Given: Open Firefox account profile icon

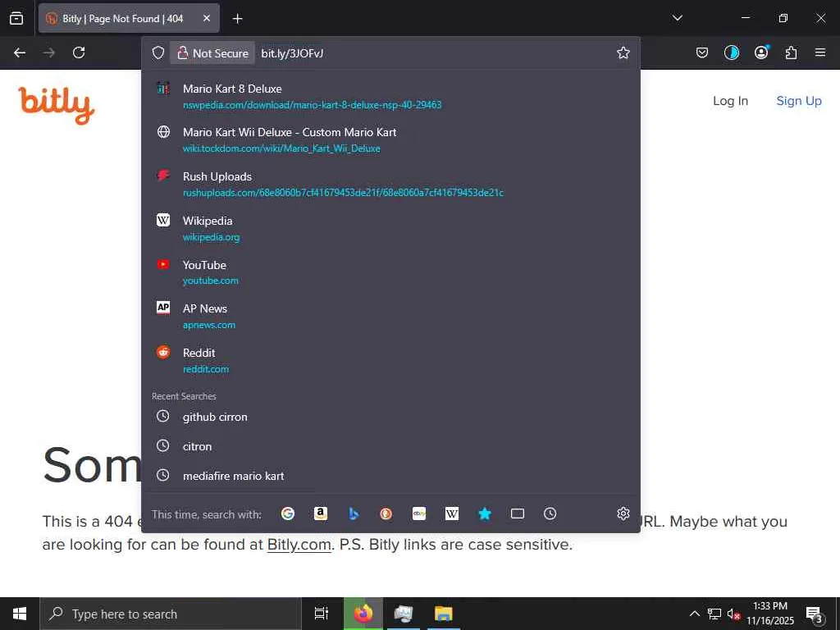Looking at the screenshot, I should click(x=761, y=52).
